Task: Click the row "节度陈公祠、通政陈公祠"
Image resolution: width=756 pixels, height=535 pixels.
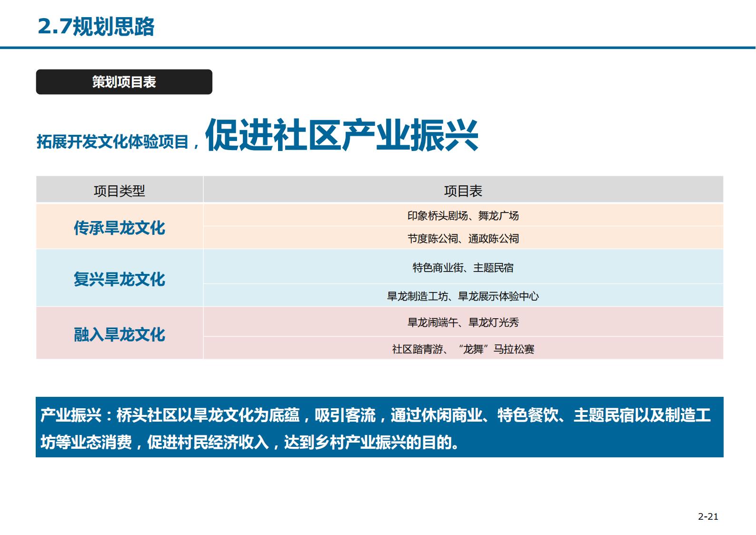Action: tap(463, 238)
